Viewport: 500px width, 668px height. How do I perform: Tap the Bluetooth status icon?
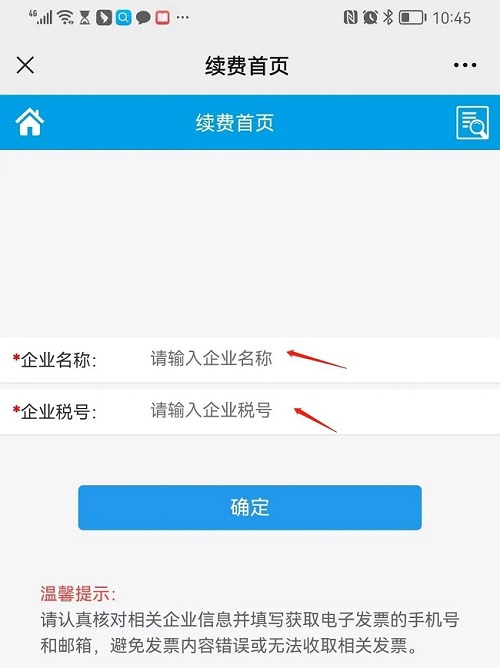point(388,17)
